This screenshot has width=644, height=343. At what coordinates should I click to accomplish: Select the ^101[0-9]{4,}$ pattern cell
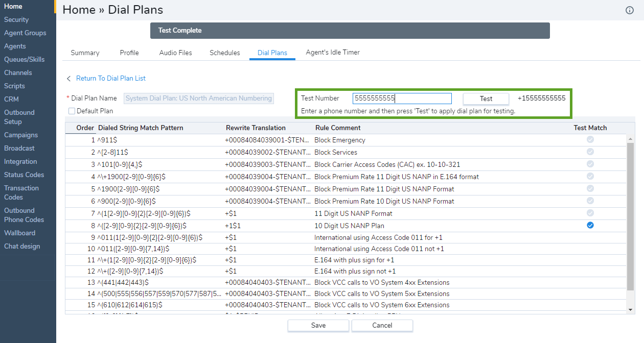pos(120,164)
